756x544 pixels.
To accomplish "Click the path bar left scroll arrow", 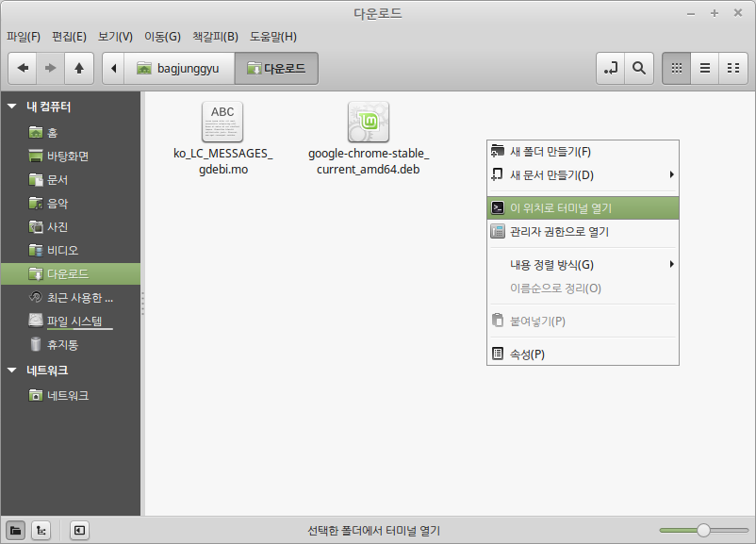I will tap(114, 68).
